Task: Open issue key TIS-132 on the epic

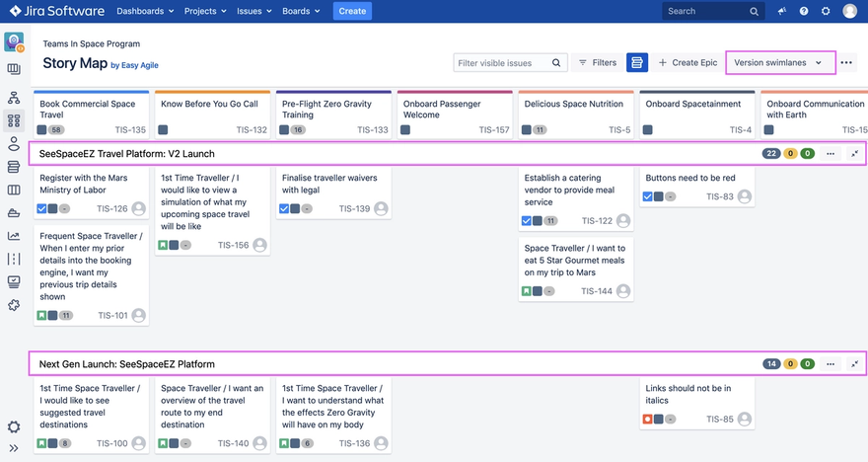Action: (x=252, y=130)
